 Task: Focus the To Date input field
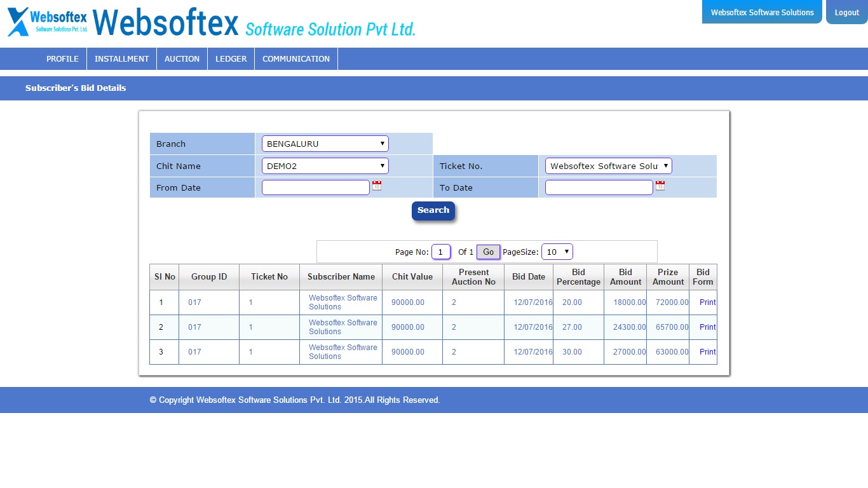point(599,187)
